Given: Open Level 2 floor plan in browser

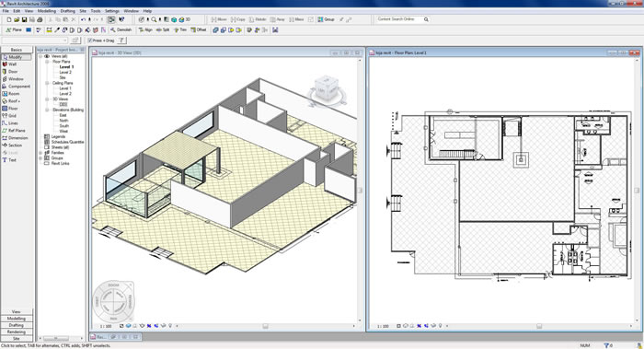Looking at the screenshot, I should (x=65, y=73).
